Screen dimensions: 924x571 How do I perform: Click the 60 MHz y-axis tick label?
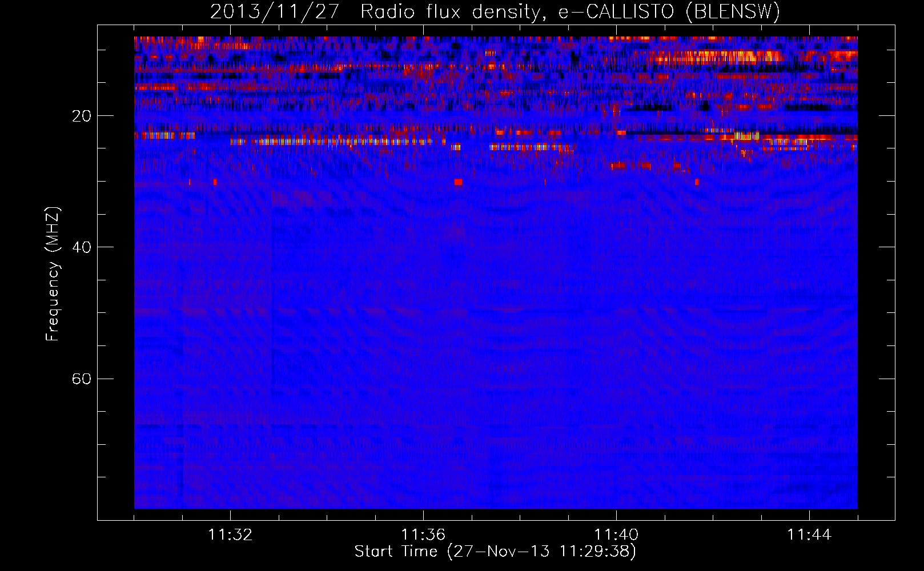(82, 379)
